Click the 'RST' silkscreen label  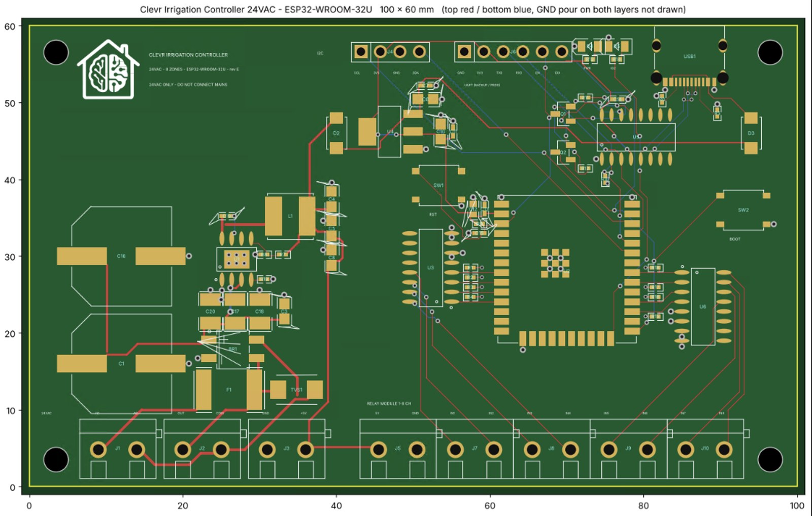coord(433,215)
